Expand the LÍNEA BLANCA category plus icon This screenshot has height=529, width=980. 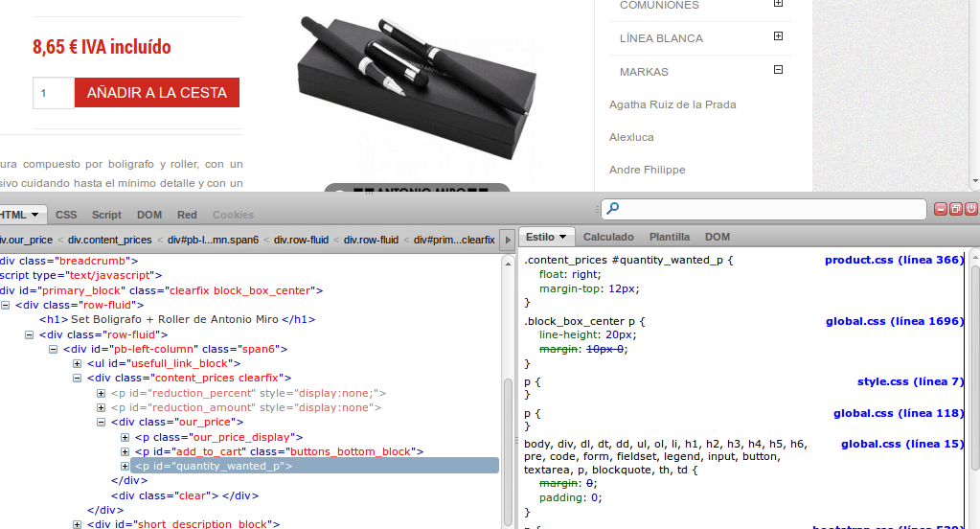pyautogui.click(x=778, y=36)
